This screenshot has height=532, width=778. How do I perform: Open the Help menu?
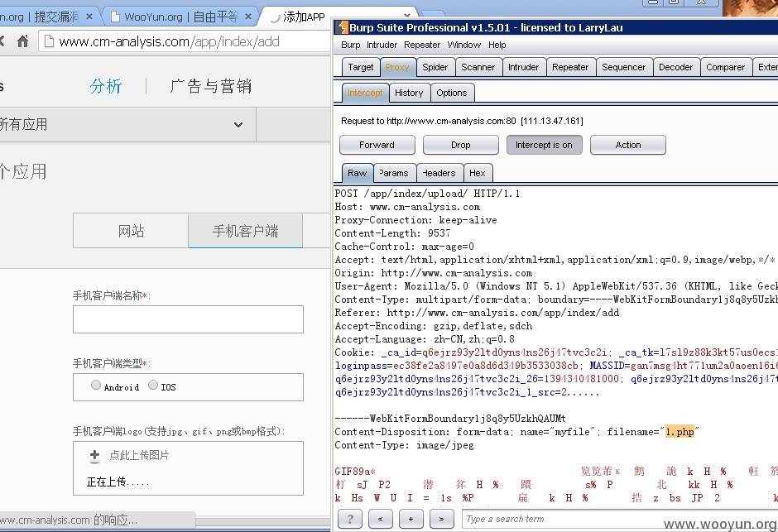point(497,46)
